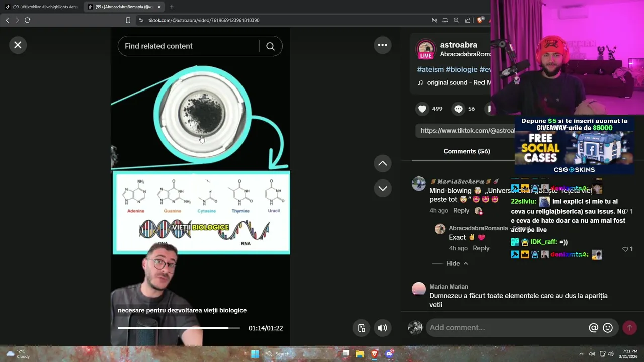Open original sound - Red music link
This screenshot has width=644, height=362.
458,82
